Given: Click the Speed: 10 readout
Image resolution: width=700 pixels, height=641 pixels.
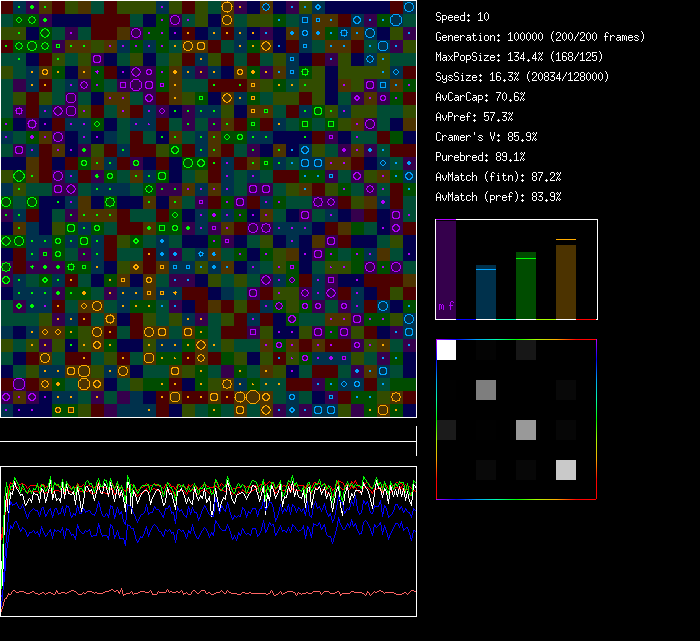Looking at the screenshot, I should click(462, 17).
